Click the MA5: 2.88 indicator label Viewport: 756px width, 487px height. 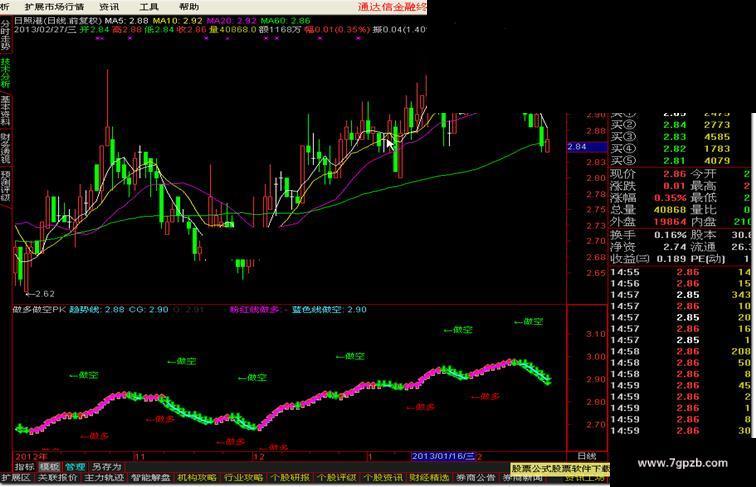tap(126, 21)
